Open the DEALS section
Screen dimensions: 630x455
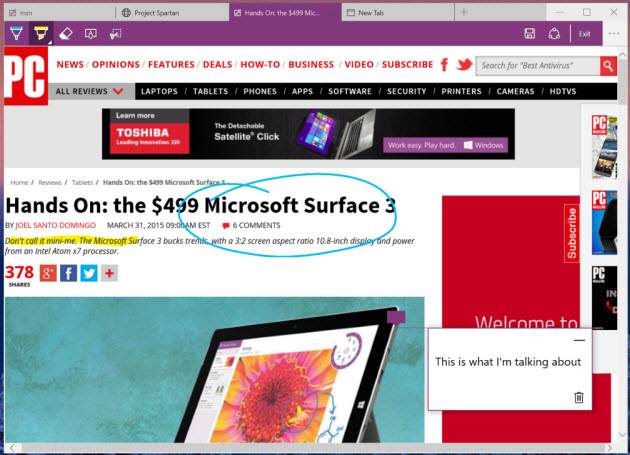(x=217, y=64)
